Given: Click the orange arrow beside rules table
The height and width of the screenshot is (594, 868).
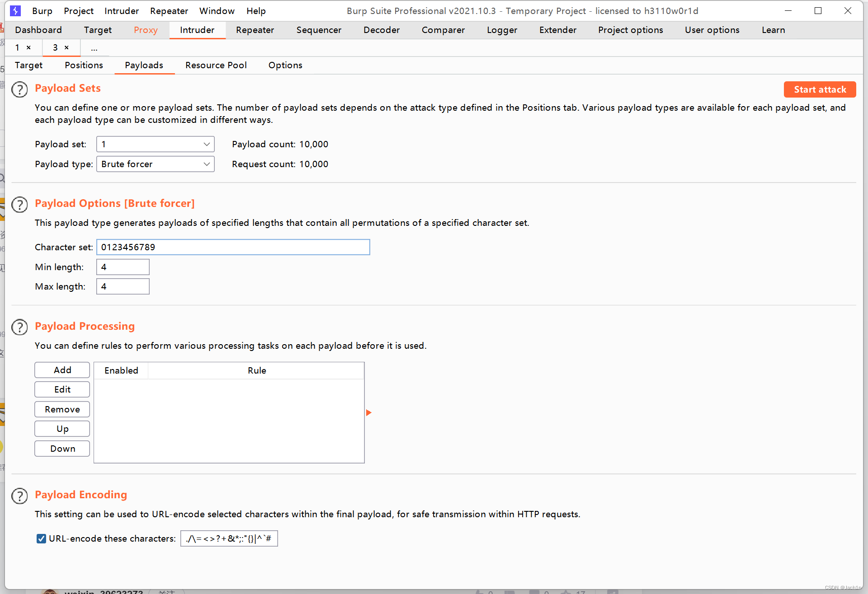Looking at the screenshot, I should point(368,412).
